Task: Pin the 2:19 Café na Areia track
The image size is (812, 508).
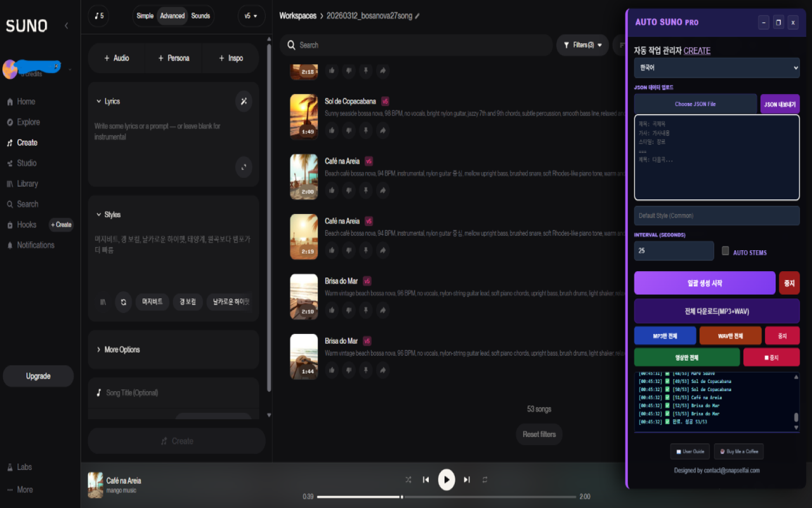Action: coord(365,250)
